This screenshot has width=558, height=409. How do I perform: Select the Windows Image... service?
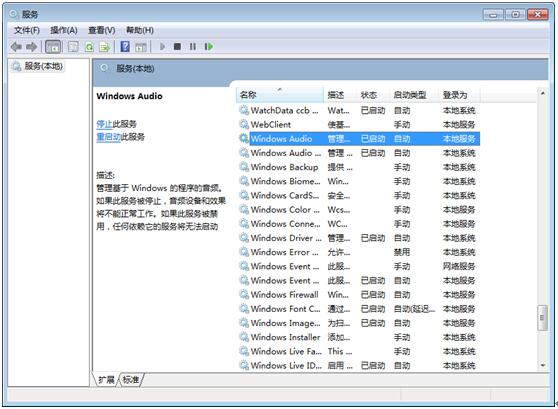coord(359,323)
